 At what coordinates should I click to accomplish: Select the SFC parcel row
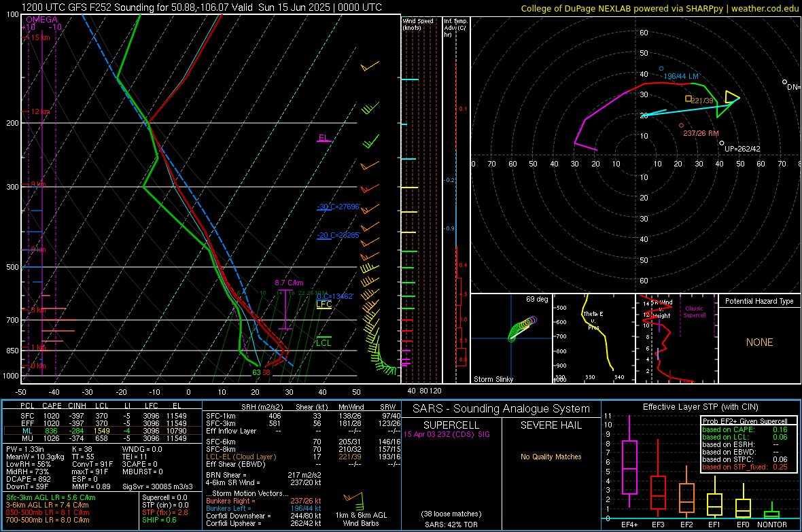(x=102, y=416)
